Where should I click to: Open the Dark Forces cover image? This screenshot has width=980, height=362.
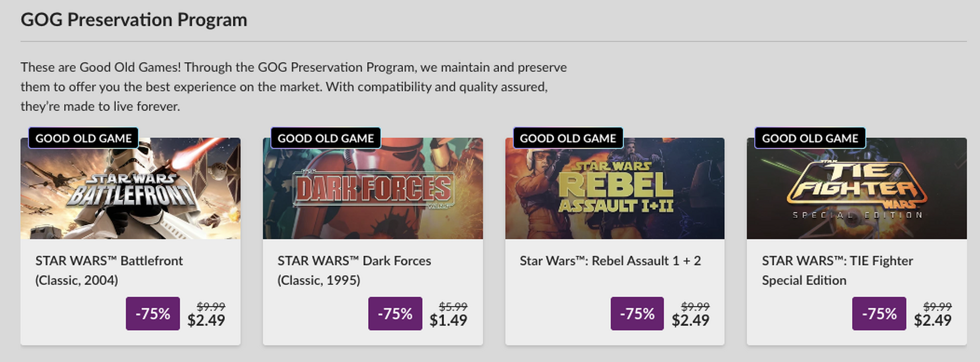373,194
